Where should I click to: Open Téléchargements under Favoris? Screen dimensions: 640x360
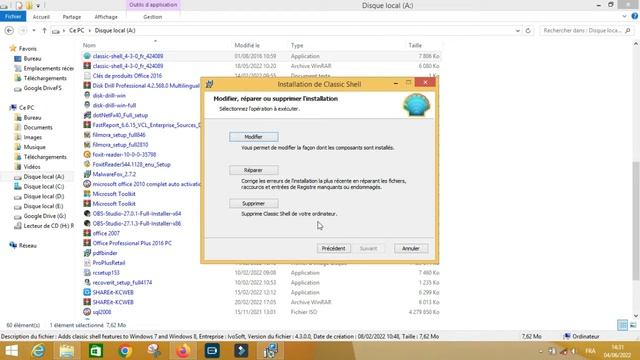(45, 78)
